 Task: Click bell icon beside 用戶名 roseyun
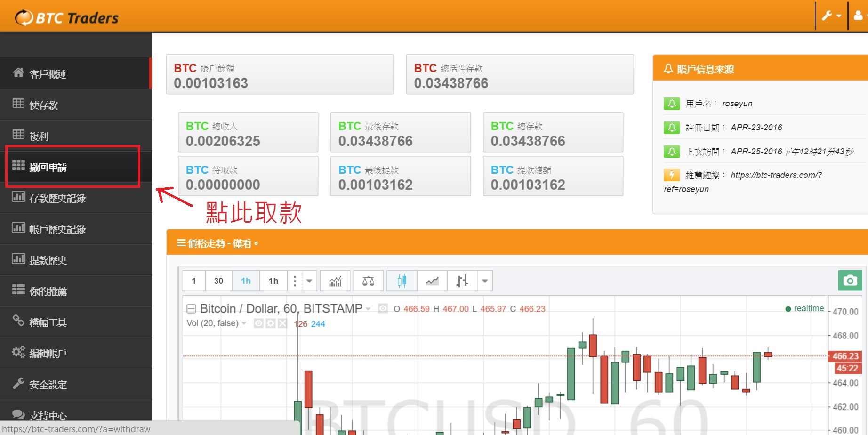click(672, 104)
